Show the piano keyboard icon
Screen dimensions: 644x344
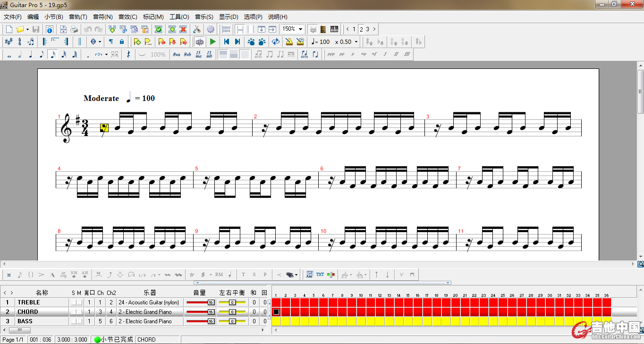pos(334,29)
